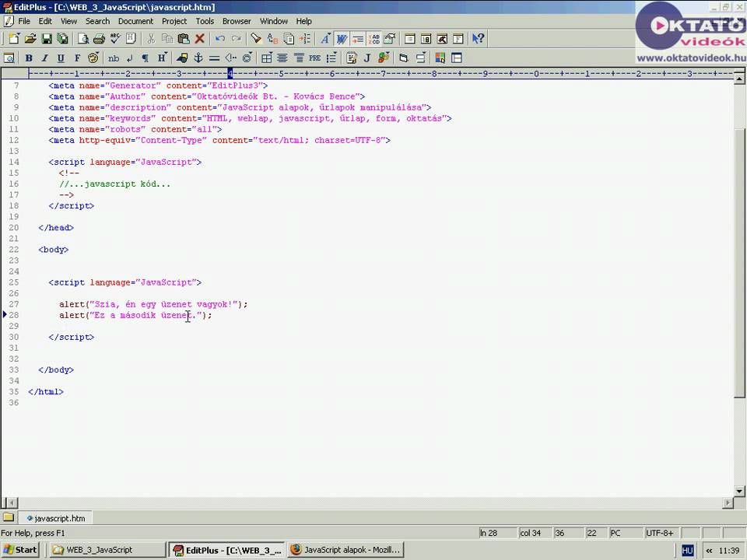Click the Copy icon

[167, 39]
